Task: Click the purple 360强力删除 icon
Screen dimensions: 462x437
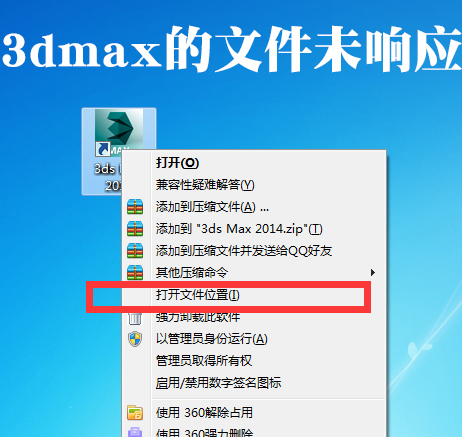Action: click(135, 432)
